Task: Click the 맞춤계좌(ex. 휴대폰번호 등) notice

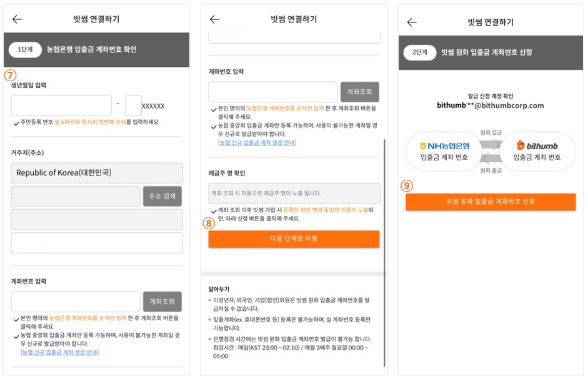Action: 292,323
